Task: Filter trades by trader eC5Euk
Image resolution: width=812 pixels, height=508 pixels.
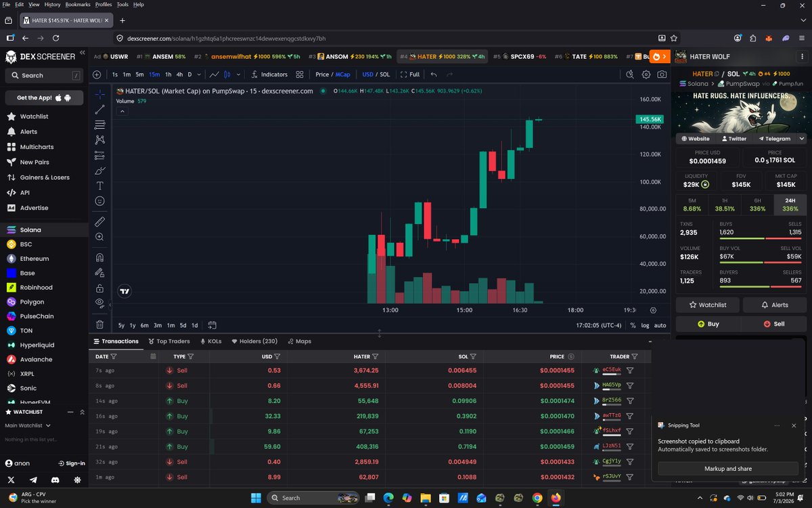Action: [x=629, y=371]
